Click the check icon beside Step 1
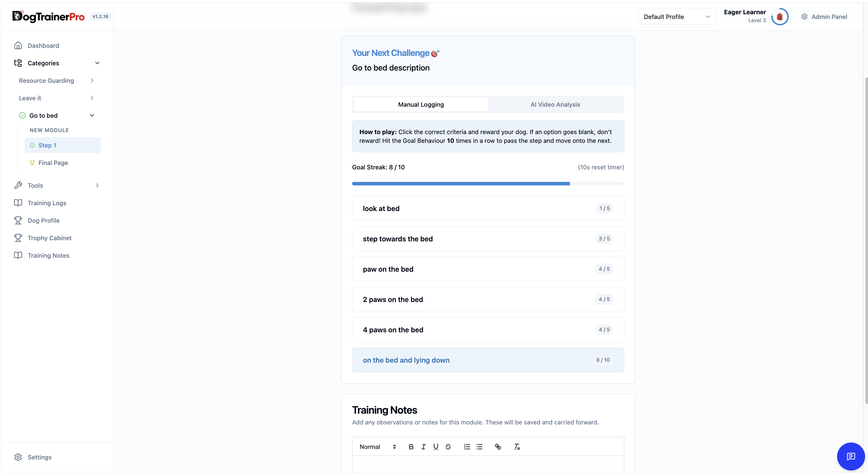The image size is (868, 474). click(32, 145)
